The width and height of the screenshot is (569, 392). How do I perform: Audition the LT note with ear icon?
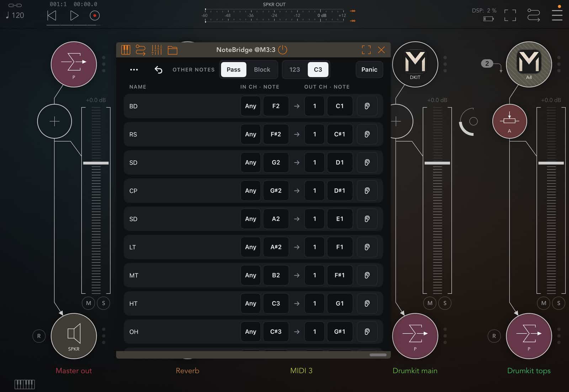[367, 247]
